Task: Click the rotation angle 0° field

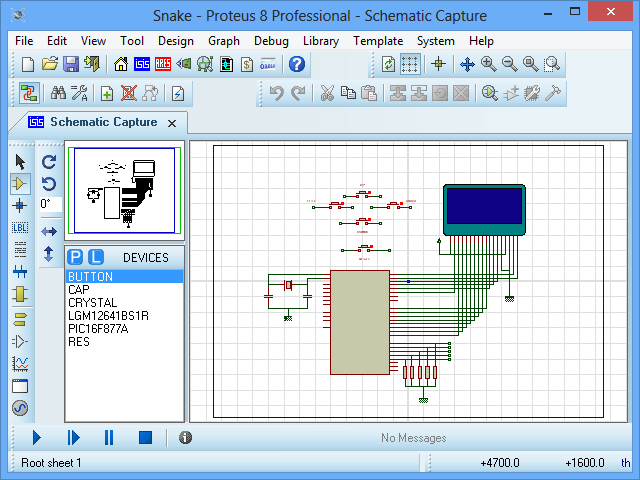Action: pyautogui.click(x=51, y=204)
